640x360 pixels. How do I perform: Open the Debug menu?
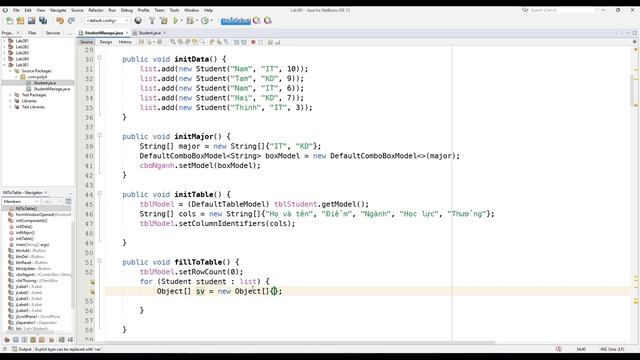(x=127, y=10)
